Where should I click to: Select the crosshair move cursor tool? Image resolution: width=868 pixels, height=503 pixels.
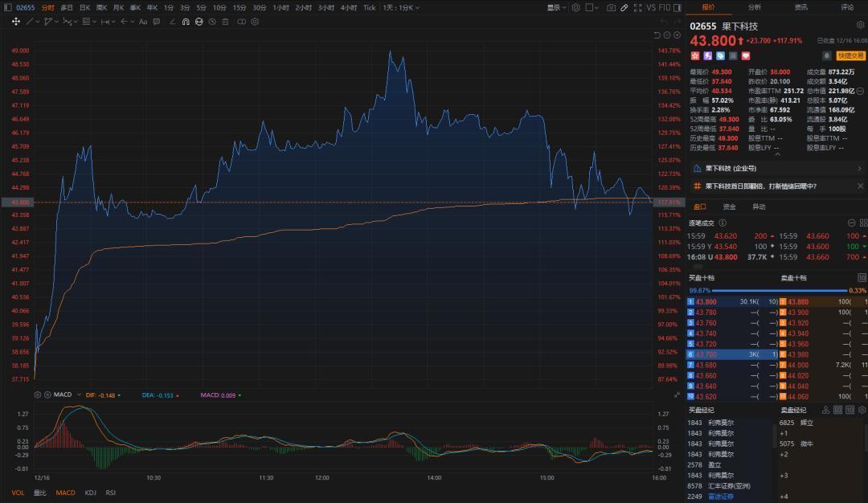[15, 22]
